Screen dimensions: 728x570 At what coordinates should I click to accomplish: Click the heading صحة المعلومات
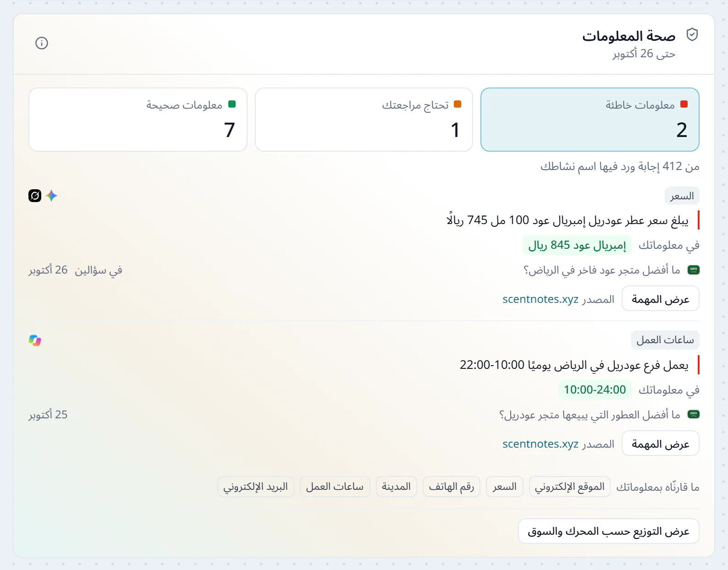pos(629,36)
